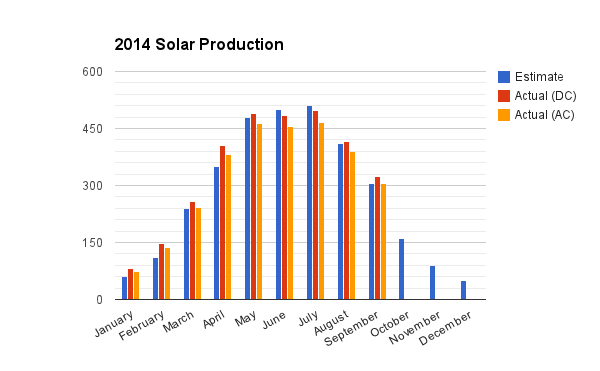Select May's blue Estimate bar

coord(248,208)
